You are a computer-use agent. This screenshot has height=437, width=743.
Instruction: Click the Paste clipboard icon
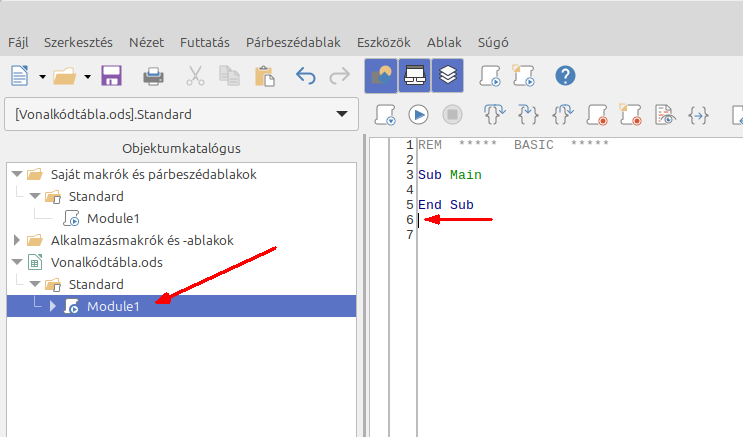point(264,76)
